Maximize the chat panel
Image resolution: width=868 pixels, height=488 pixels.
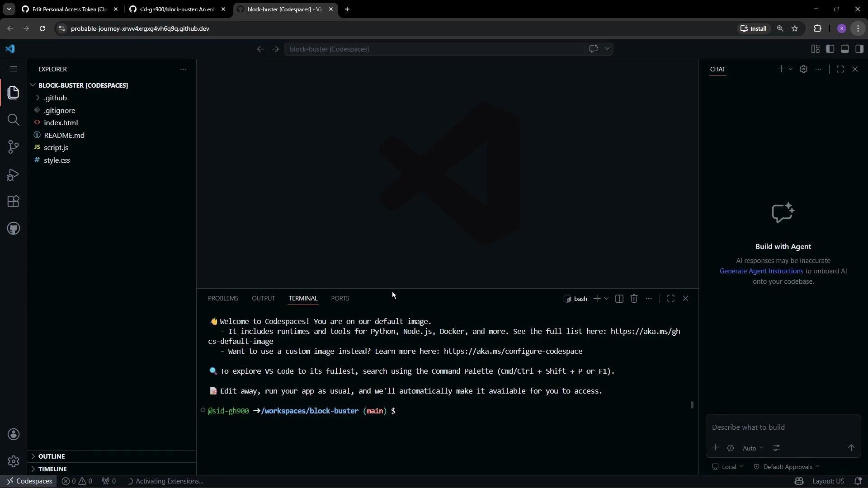[x=840, y=69]
